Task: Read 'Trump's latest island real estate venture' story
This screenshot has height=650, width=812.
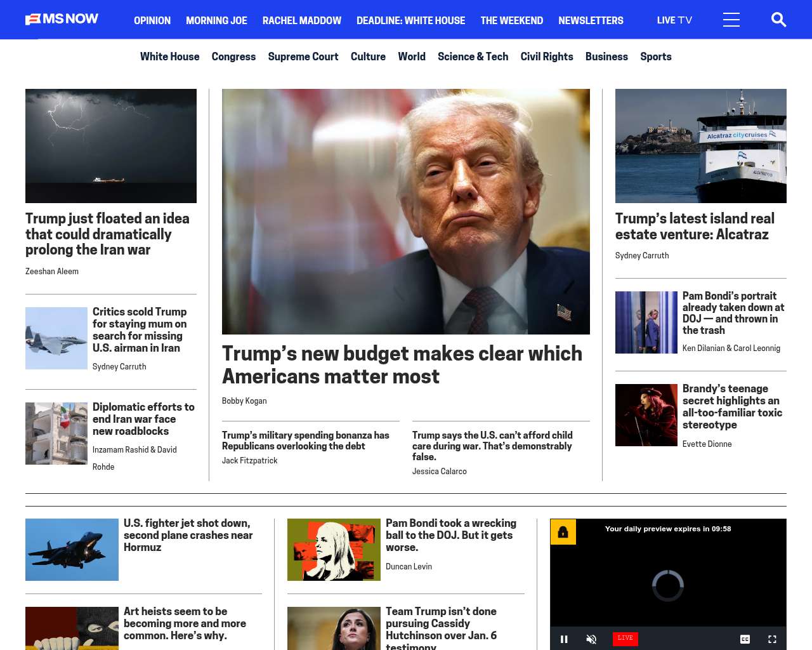Action: click(x=695, y=227)
